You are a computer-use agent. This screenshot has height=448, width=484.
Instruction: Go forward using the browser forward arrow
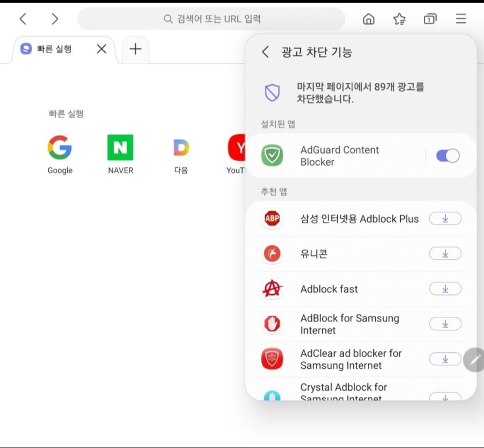click(54, 19)
